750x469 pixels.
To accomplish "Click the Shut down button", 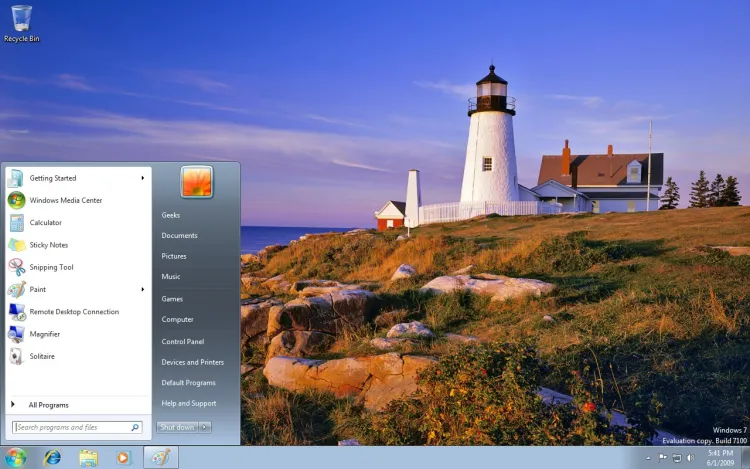I will tap(177, 427).
